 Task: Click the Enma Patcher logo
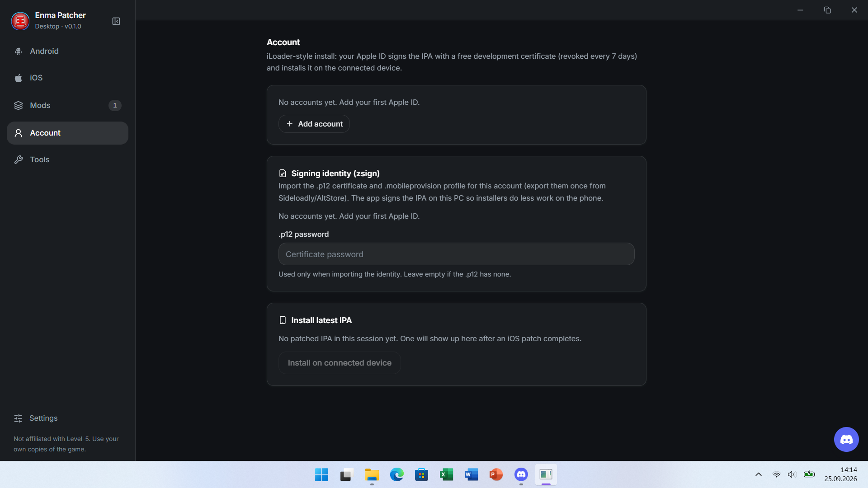[x=20, y=21]
